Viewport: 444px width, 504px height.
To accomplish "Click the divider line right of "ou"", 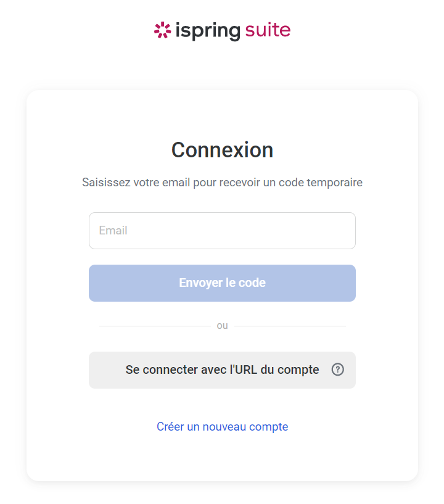I will coord(290,326).
